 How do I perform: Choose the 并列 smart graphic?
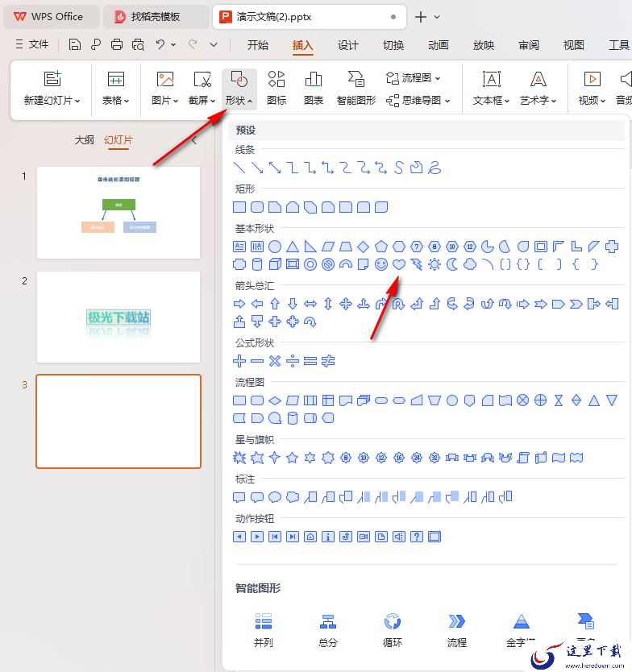(264, 630)
